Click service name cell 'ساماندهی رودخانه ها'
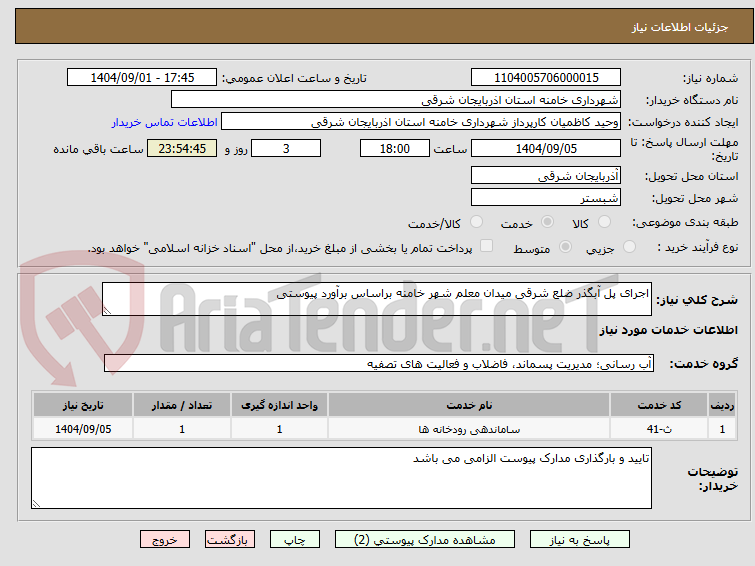 (x=469, y=429)
